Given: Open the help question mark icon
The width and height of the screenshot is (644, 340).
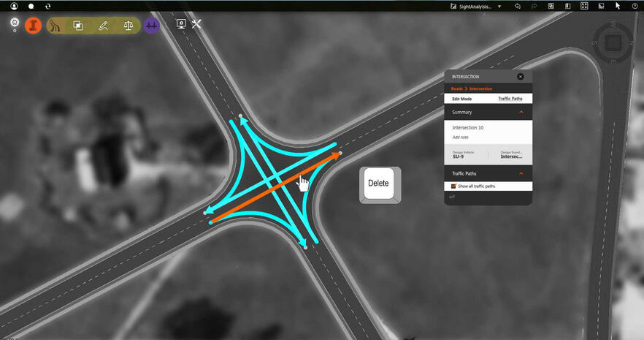Looking at the screenshot, I should click(635, 6).
